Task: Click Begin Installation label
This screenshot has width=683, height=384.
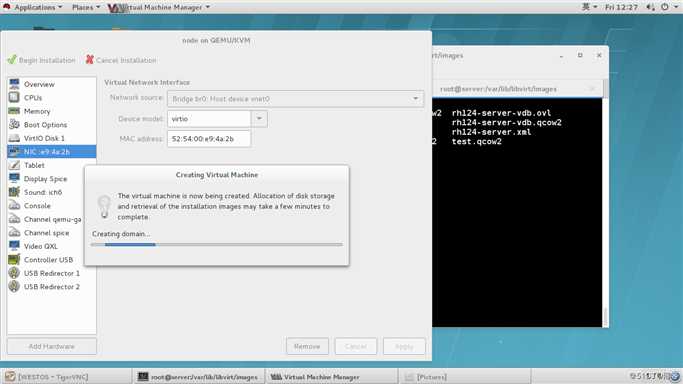Action: 47,60
